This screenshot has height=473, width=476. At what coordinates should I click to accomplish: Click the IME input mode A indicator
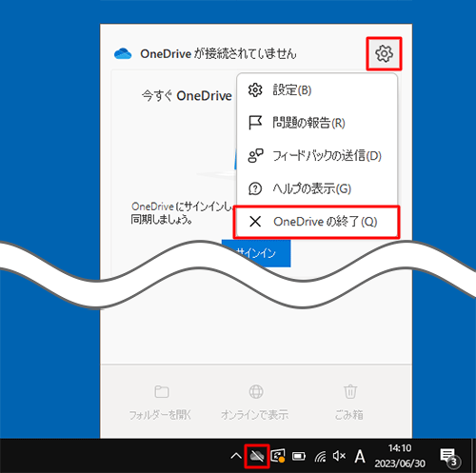(x=360, y=456)
